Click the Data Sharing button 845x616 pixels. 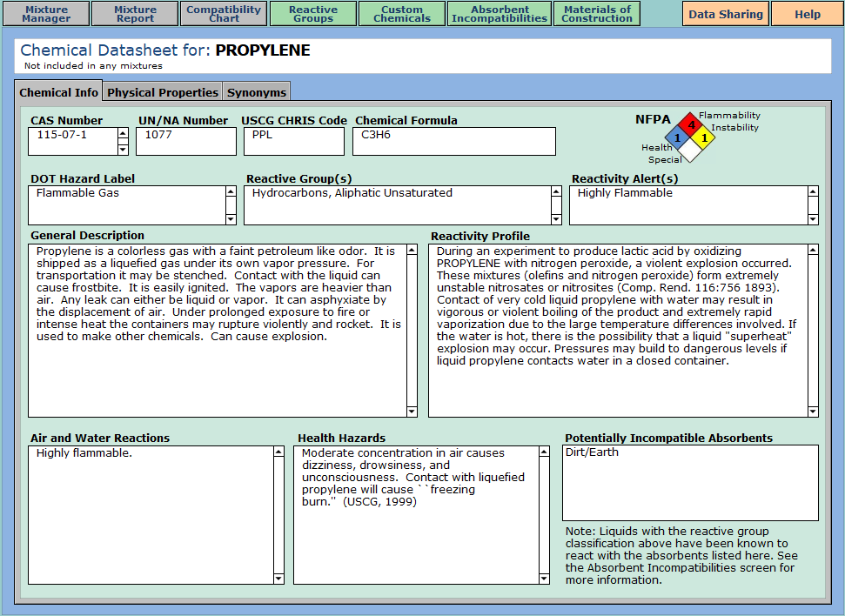pos(726,14)
